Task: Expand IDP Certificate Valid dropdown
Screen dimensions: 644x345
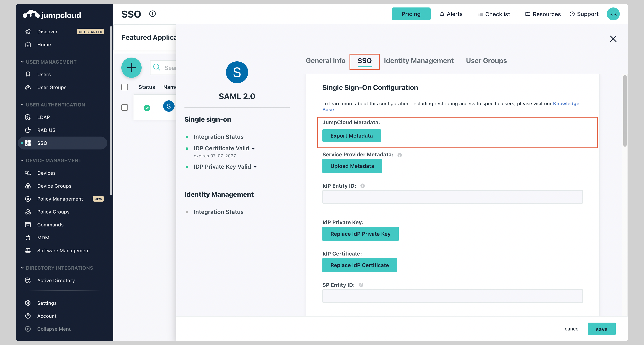Action: tap(253, 148)
